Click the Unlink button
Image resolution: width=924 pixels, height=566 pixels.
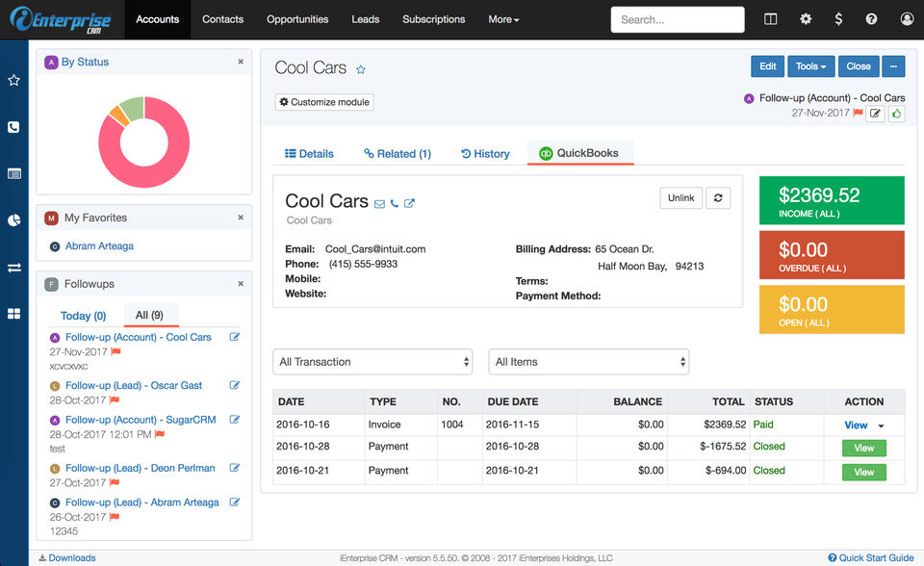point(680,197)
